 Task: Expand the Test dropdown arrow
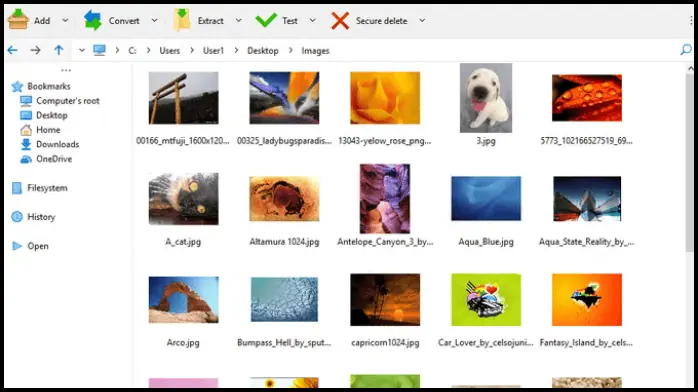click(x=312, y=20)
